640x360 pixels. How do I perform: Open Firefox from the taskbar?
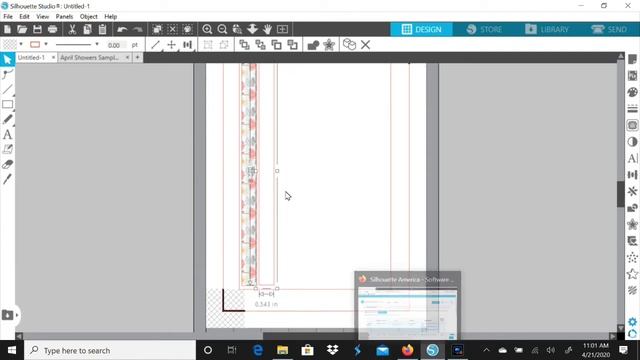[407, 350]
